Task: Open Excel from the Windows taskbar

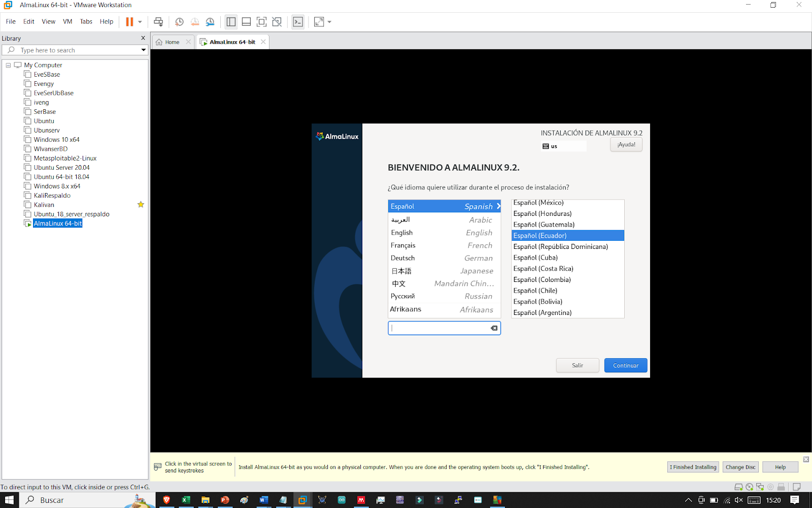Action: pos(186,500)
